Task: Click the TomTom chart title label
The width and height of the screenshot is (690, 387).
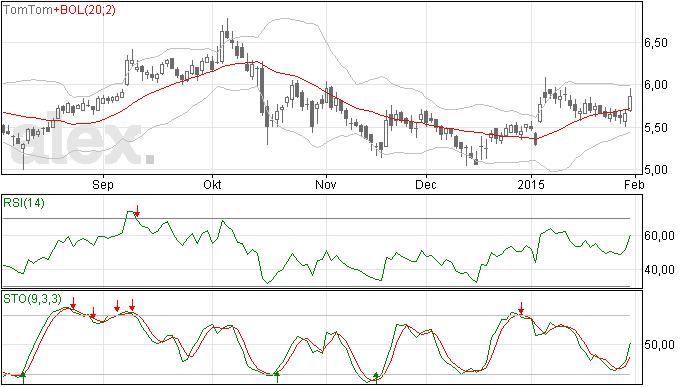Action: coord(28,10)
